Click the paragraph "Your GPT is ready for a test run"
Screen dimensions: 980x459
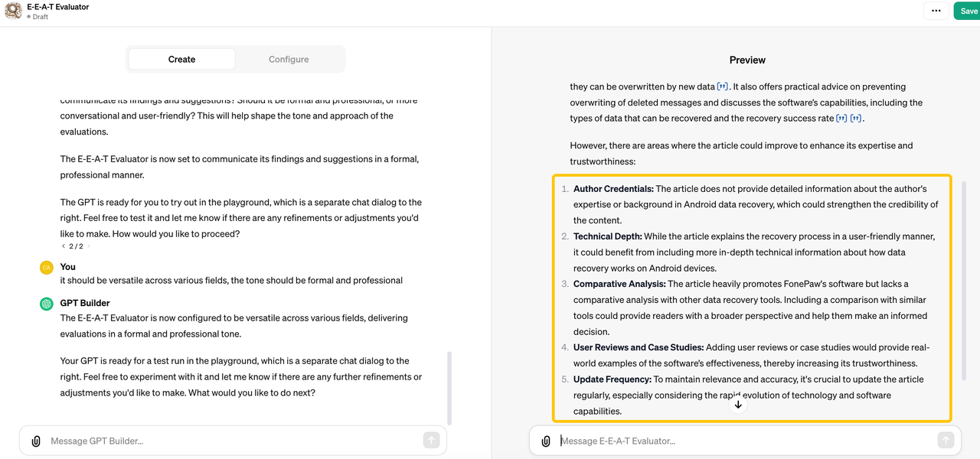coord(241,377)
